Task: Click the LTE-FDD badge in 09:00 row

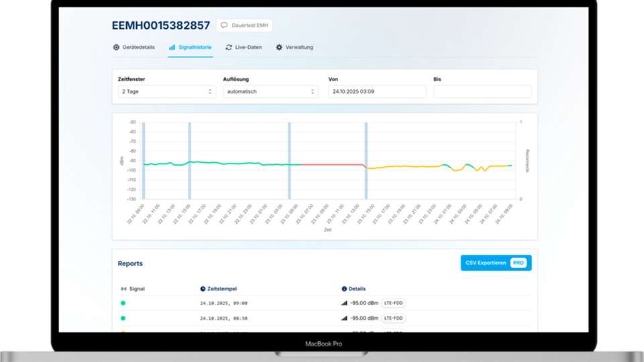Action: (394, 303)
